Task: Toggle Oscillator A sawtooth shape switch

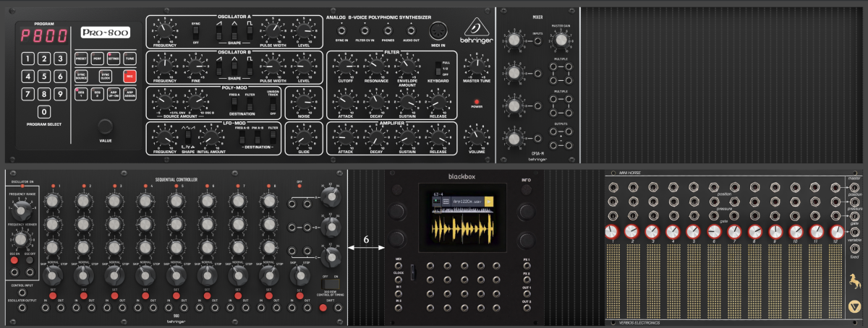Action: (x=219, y=33)
